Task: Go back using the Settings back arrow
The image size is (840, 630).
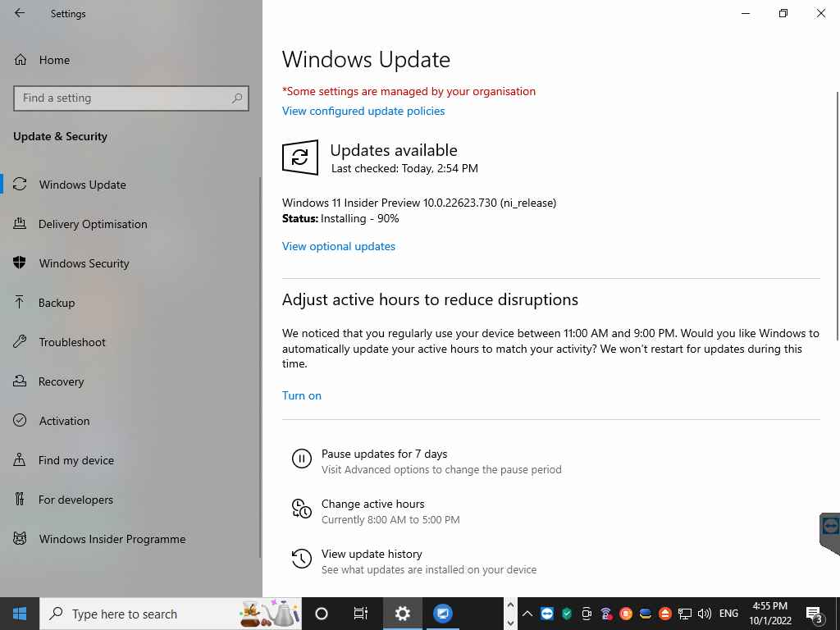Action: click(20, 13)
